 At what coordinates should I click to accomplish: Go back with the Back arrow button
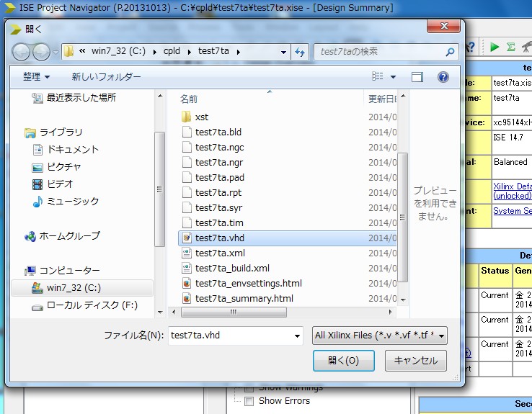(x=22, y=52)
